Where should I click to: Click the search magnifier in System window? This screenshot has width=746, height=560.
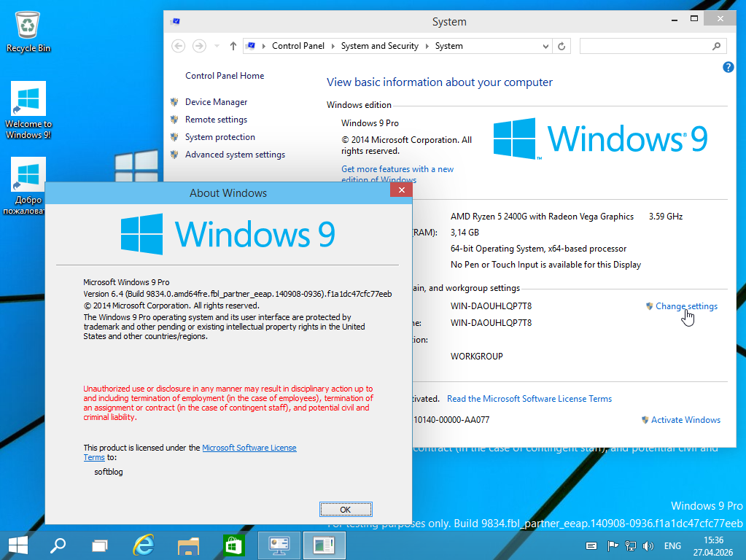point(717,46)
